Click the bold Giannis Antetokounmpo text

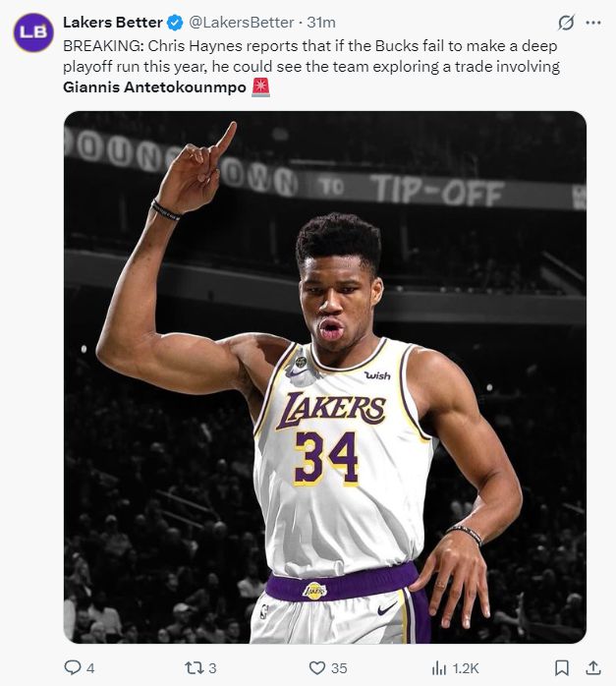coord(155,86)
